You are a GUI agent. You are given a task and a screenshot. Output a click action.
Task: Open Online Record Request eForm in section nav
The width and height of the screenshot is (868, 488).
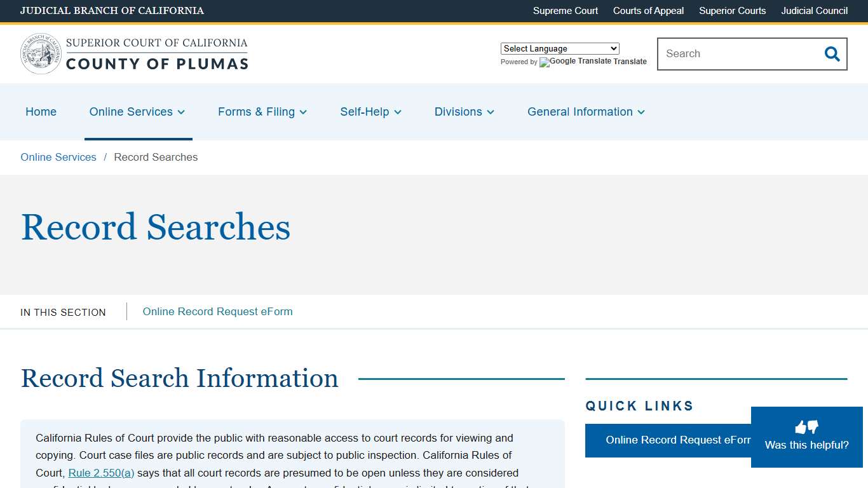[217, 311]
